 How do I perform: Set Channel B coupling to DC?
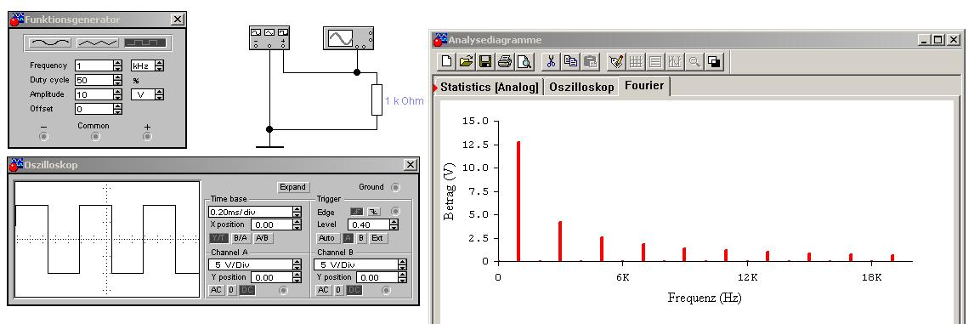tap(354, 290)
